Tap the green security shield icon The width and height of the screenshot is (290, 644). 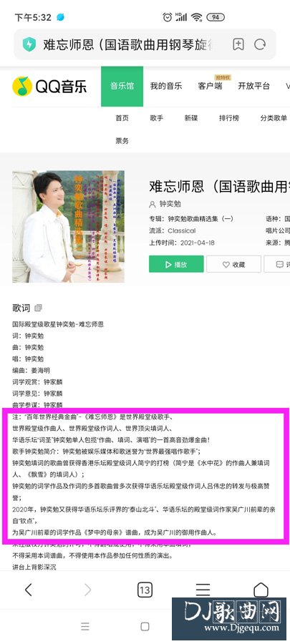tap(29, 44)
